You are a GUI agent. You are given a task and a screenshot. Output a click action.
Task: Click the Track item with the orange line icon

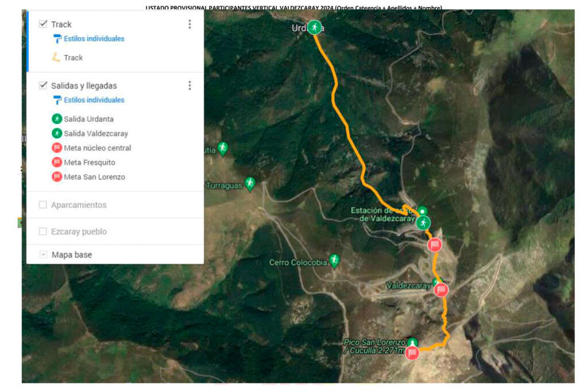73,57
